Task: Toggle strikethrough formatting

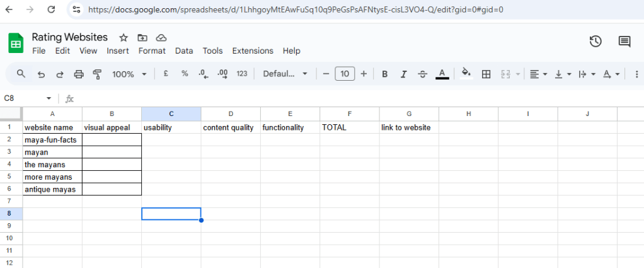Action: [x=422, y=74]
